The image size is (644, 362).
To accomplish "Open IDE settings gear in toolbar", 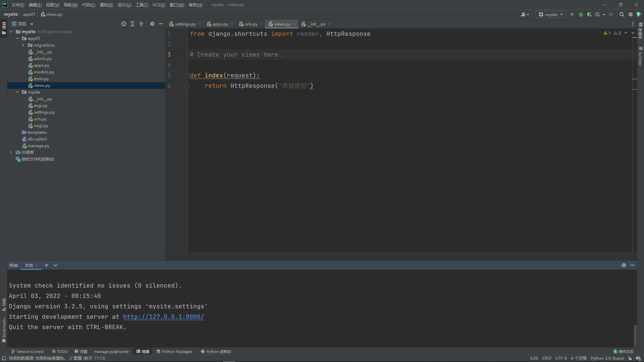I will tap(631, 14).
